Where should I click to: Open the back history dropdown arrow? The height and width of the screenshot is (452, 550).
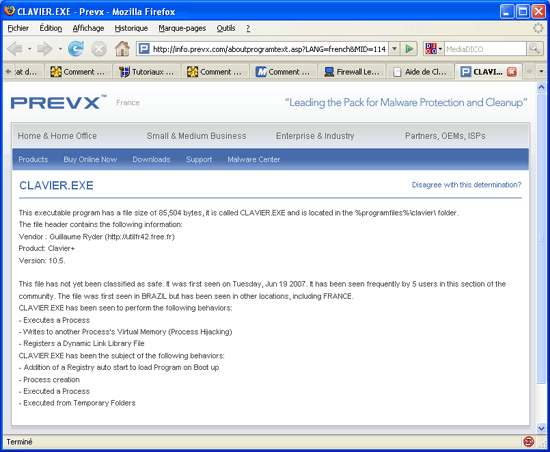coord(29,49)
